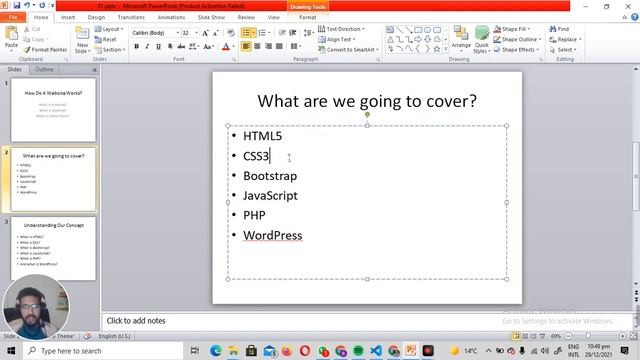Start Slide Show from status bar
The width and height of the screenshot is (640, 360).
[x=542, y=336]
